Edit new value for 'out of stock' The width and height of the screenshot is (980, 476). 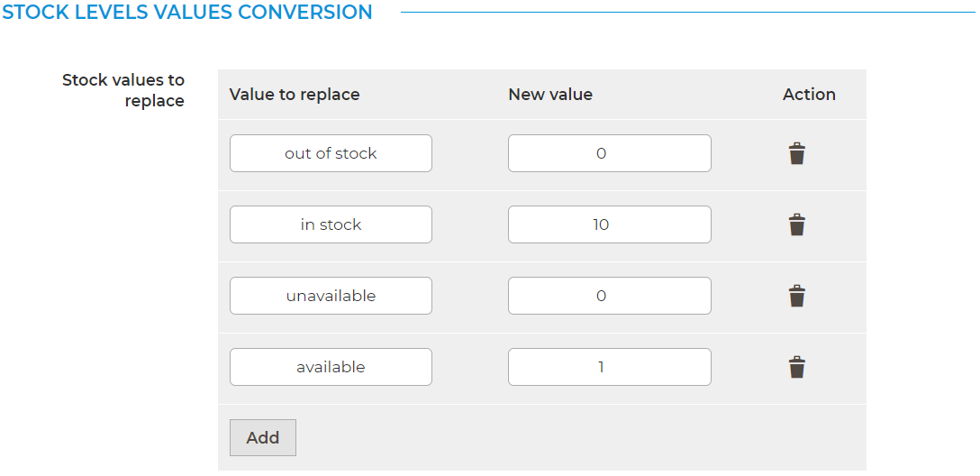click(609, 153)
